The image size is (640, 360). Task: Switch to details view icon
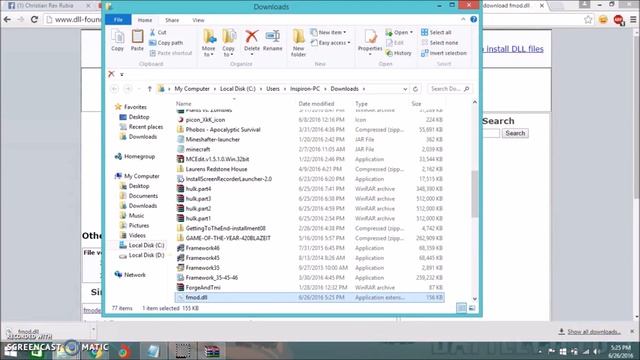click(461, 308)
